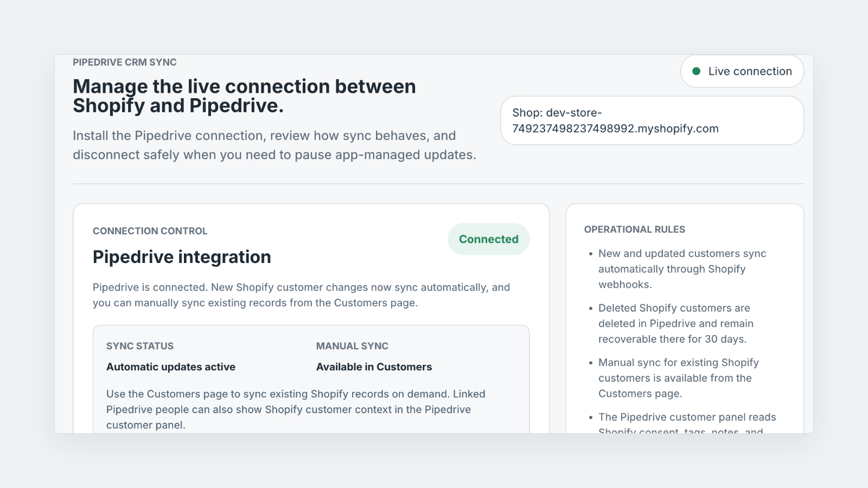
Task: Click the Connected status badge
Action: (x=489, y=239)
